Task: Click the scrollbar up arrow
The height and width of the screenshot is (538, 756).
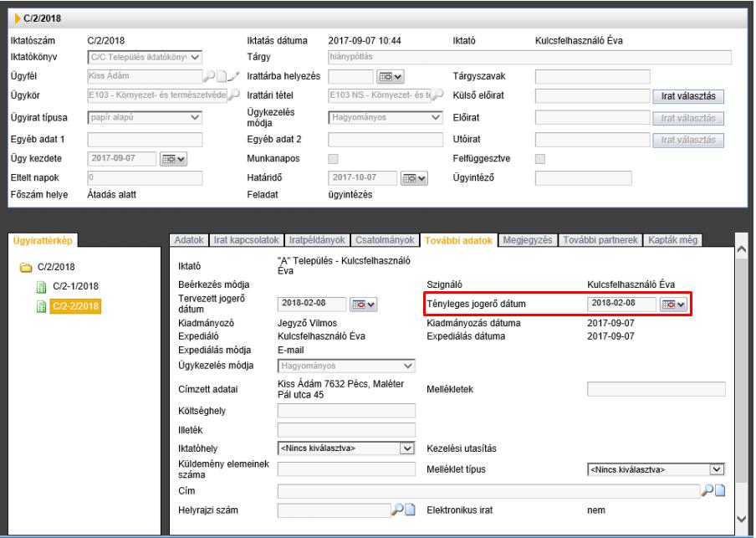Action: (742, 249)
